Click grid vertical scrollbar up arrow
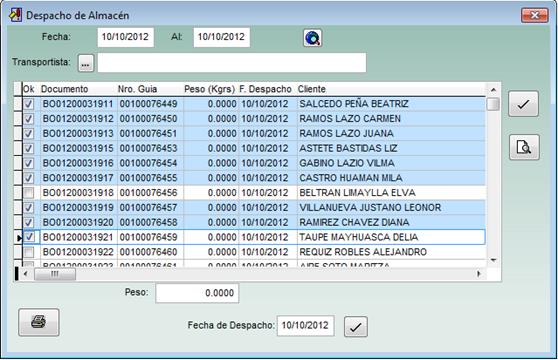558x360 pixels. click(493, 89)
